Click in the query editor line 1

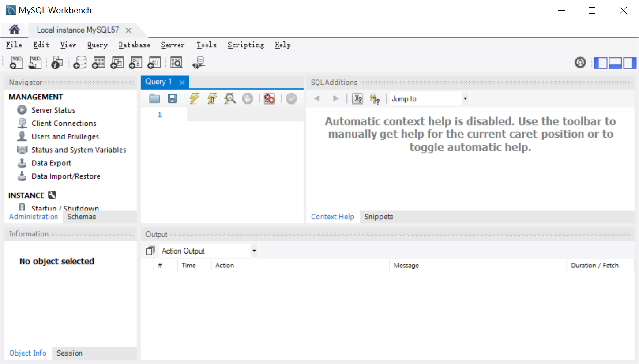point(245,115)
